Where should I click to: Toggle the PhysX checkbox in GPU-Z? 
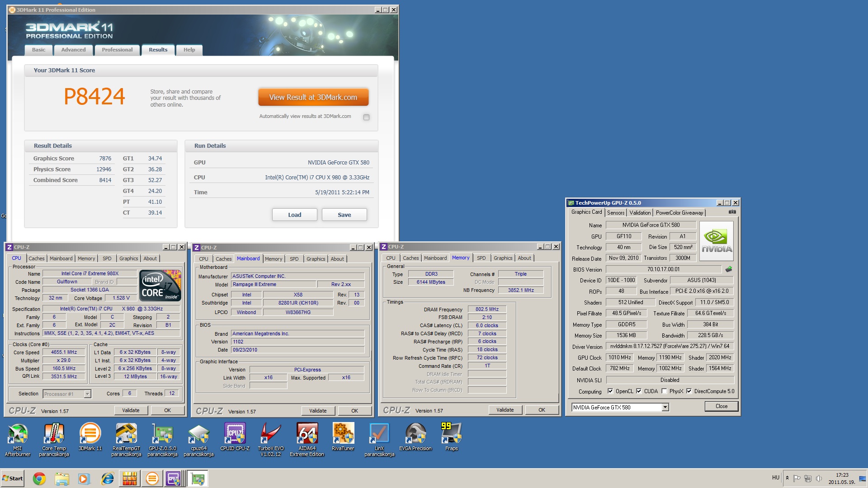pyautogui.click(x=664, y=391)
